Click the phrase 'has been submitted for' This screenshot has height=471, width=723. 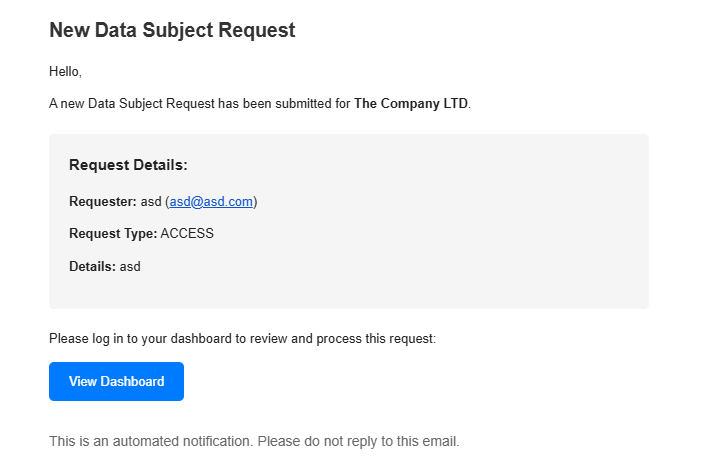(x=284, y=103)
